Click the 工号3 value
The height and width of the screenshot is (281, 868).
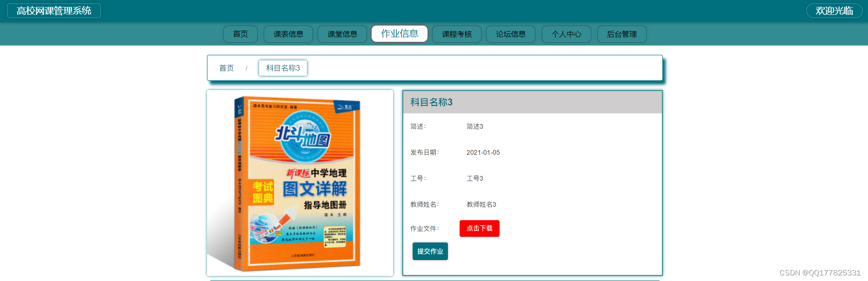pyautogui.click(x=475, y=178)
